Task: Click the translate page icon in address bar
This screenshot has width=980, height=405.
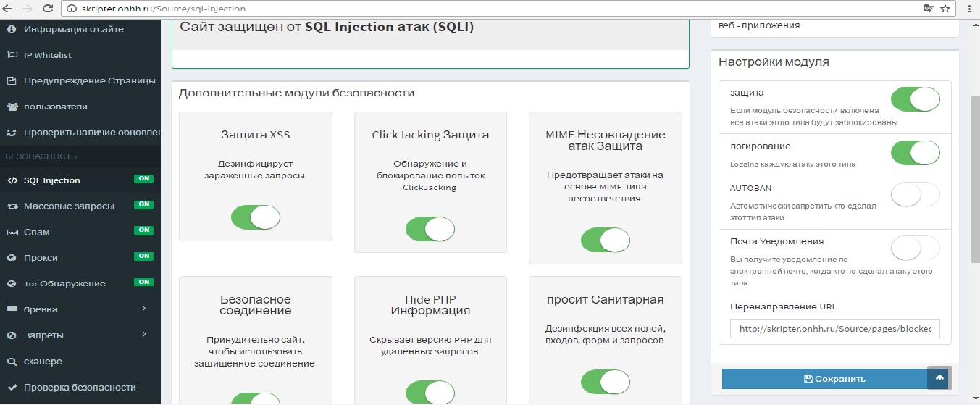Action: (x=929, y=9)
